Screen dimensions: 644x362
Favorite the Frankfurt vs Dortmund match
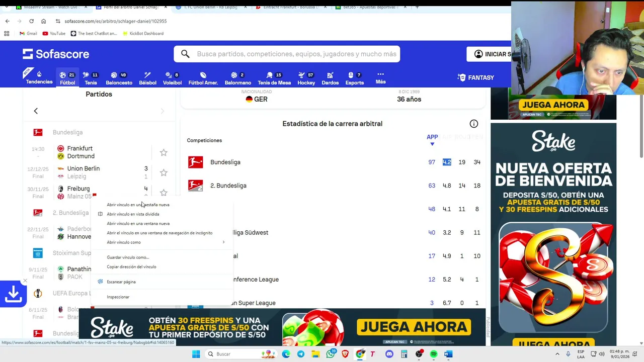click(164, 152)
